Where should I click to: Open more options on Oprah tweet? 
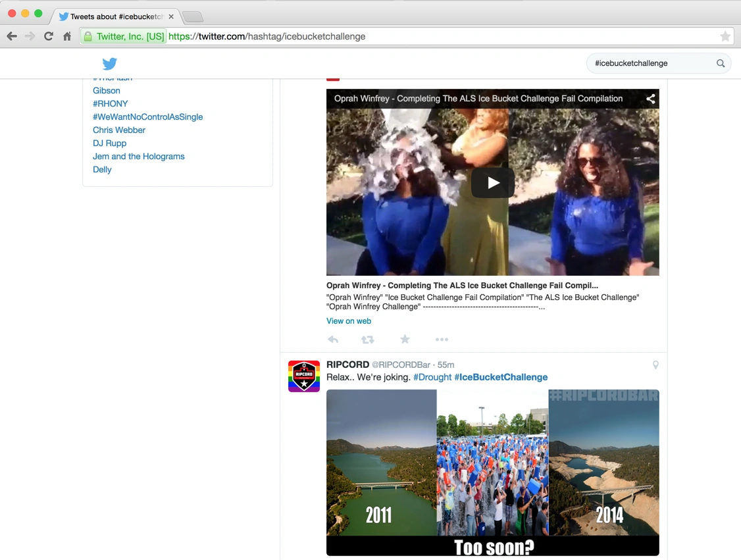pyautogui.click(x=442, y=340)
